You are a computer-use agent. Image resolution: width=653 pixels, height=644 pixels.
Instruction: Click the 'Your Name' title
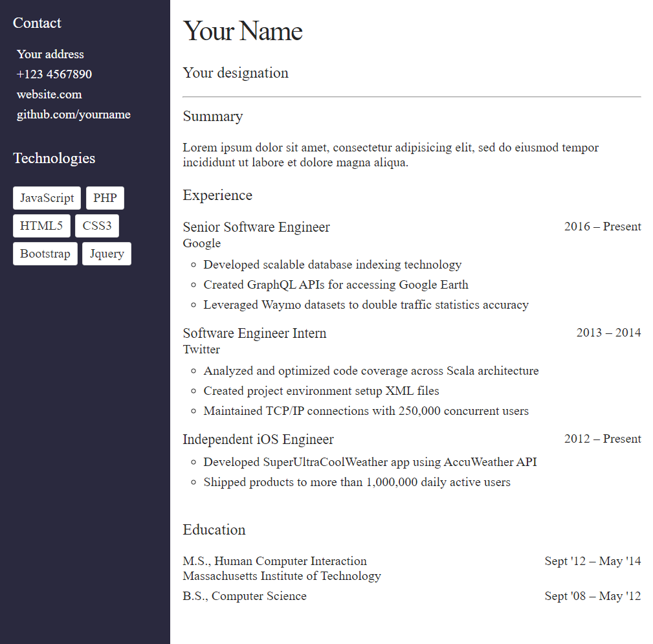pos(243,31)
